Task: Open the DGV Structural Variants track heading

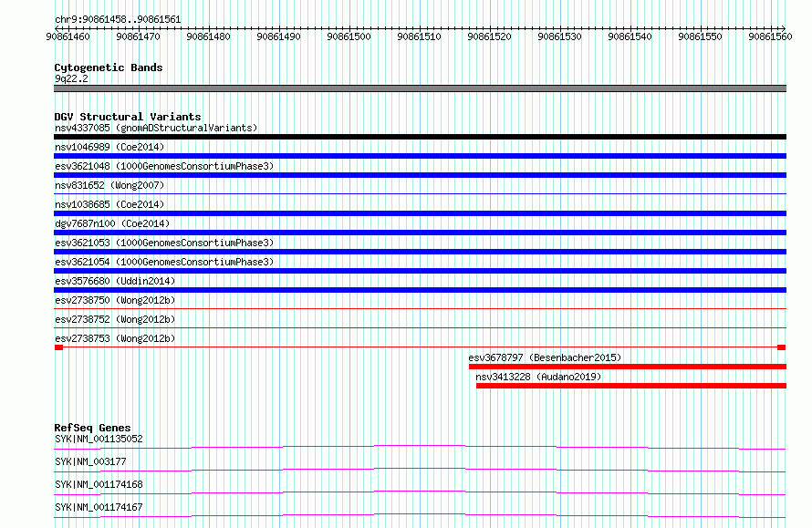Action: (128, 117)
